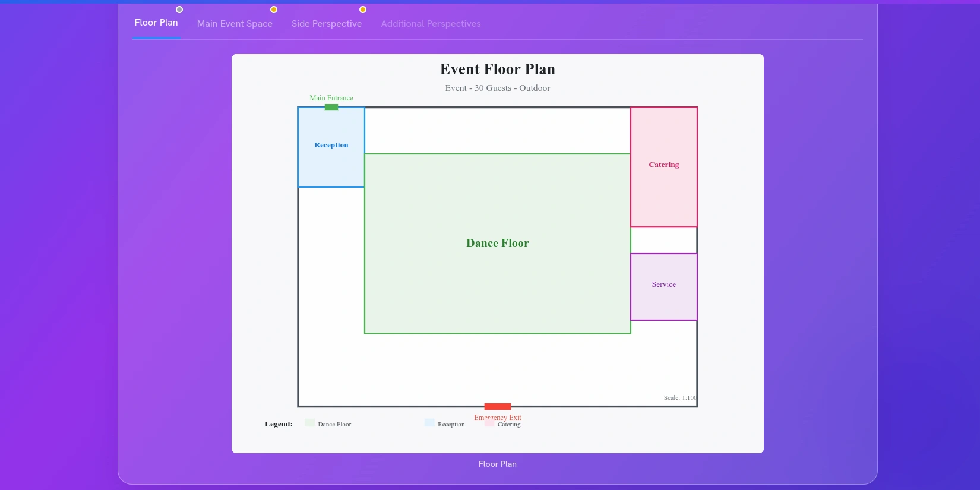Open the Additional Perspectives tab

click(x=431, y=24)
